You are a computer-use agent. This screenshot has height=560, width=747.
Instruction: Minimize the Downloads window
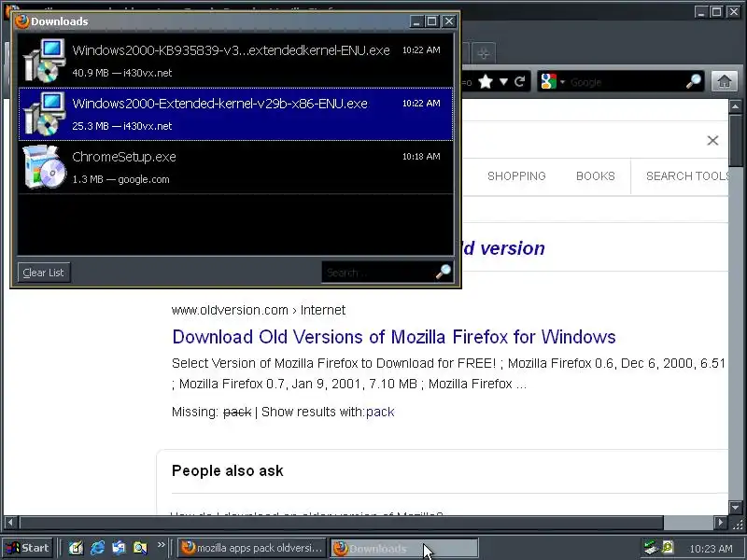point(416,21)
